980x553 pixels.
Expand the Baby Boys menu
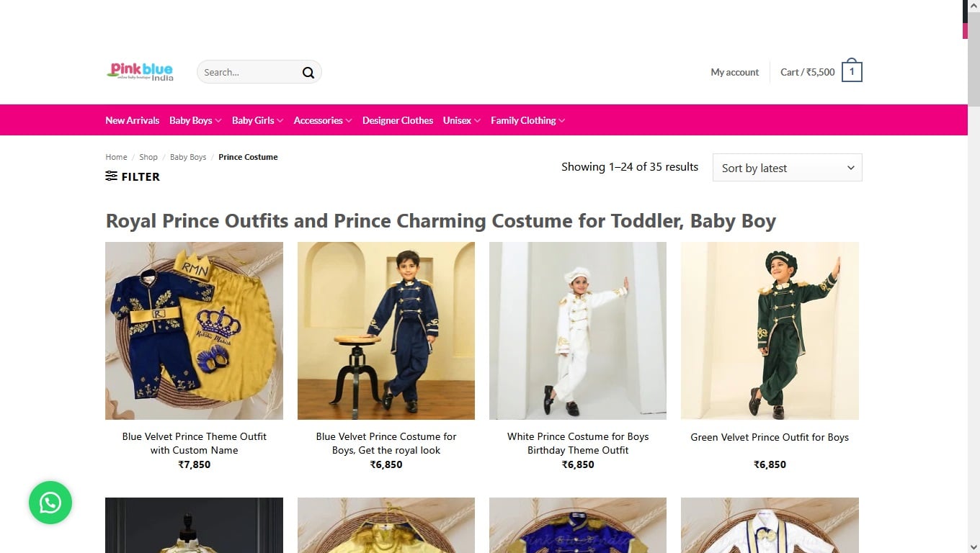point(195,120)
